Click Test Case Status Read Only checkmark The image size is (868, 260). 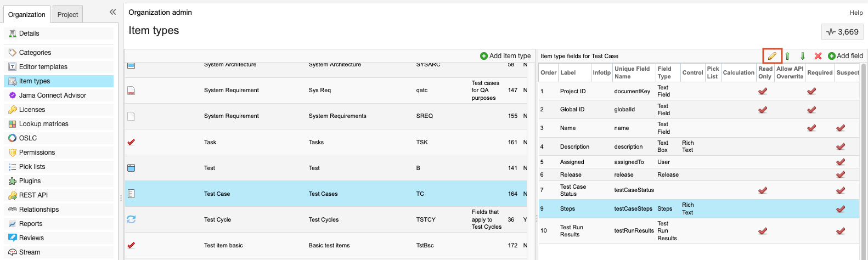pyautogui.click(x=763, y=190)
